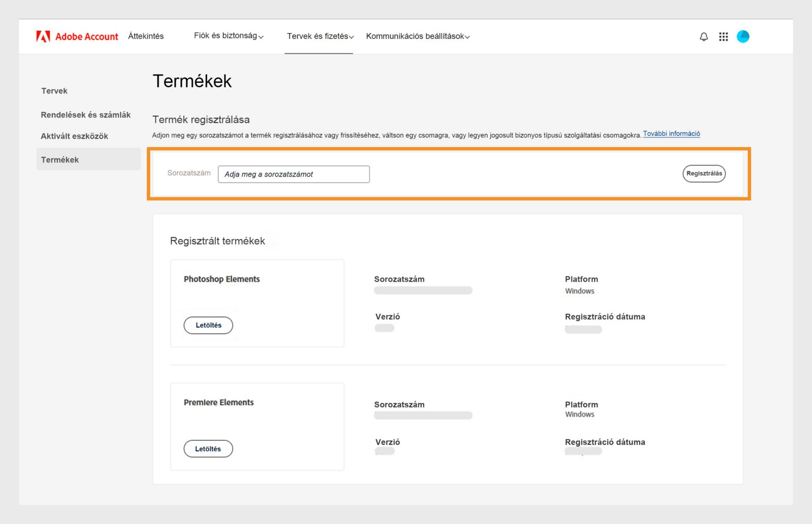Open Aktivált eszközök
The height and width of the screenshot is (524, 812).
click(x=74, y=136)
